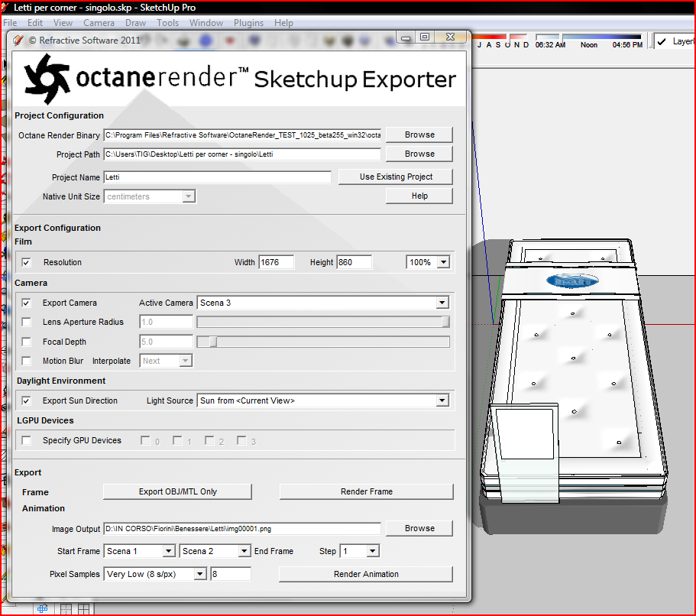The image size is (696, 616).
Task: Click the Noon label on time slider
Action: pos(589,45)
